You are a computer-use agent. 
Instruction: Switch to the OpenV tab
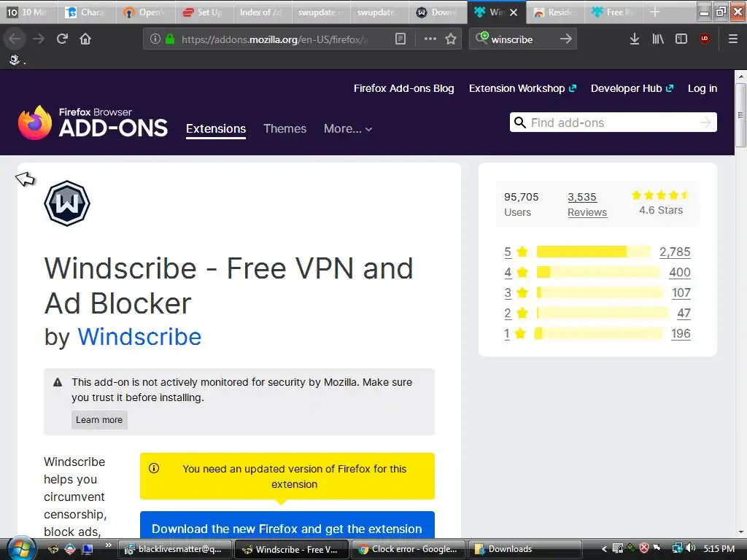coord(146,12)
